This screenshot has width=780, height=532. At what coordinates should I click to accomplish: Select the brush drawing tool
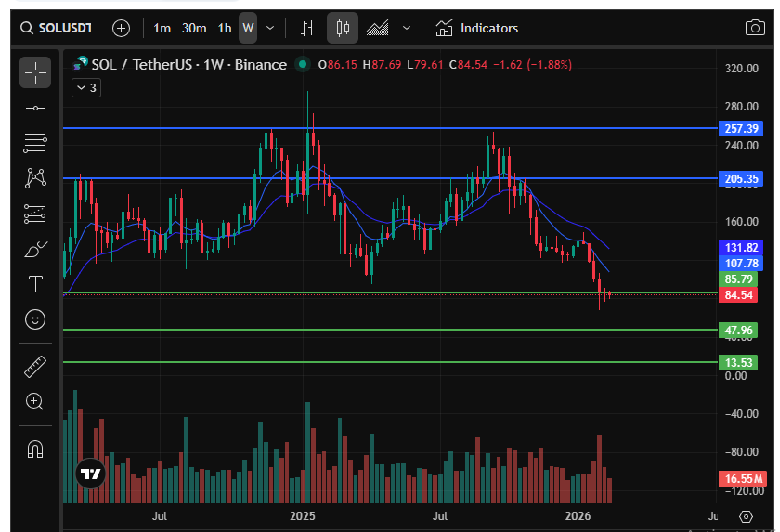click(x=35, y=249)
